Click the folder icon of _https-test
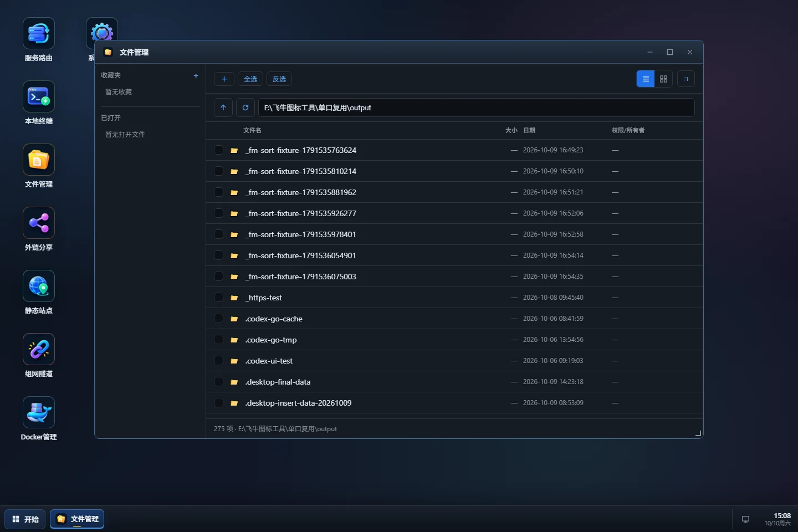The image size is (798, 532). click(x=234, y=298)
